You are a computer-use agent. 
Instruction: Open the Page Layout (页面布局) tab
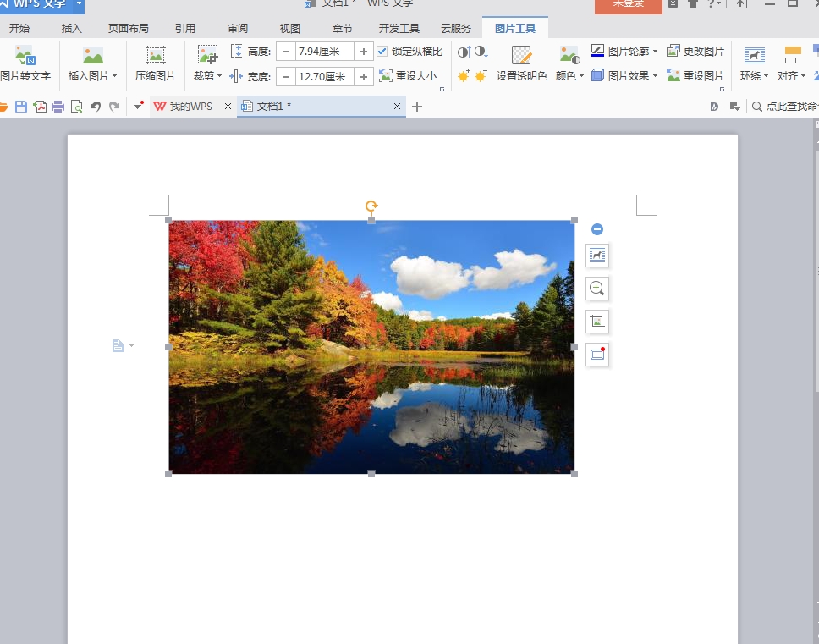pyautogui.click(x=128, y=28)
